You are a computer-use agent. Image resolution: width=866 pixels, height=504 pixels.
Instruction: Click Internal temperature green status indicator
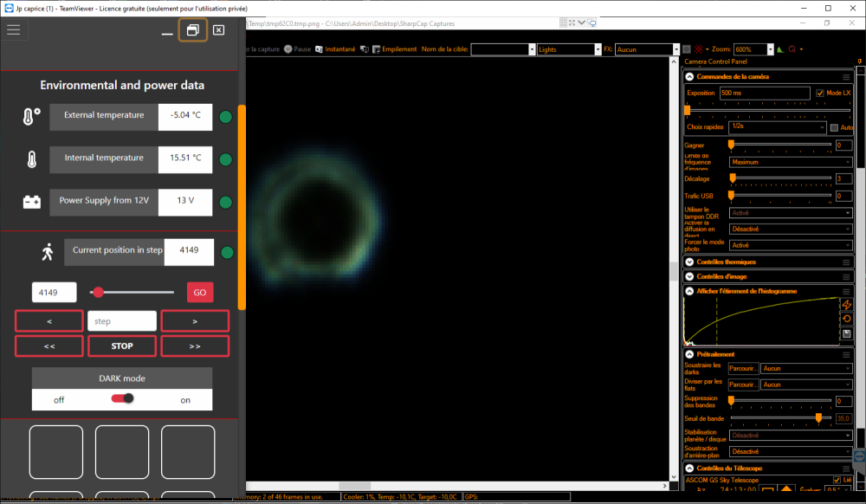tap(225, 159)
